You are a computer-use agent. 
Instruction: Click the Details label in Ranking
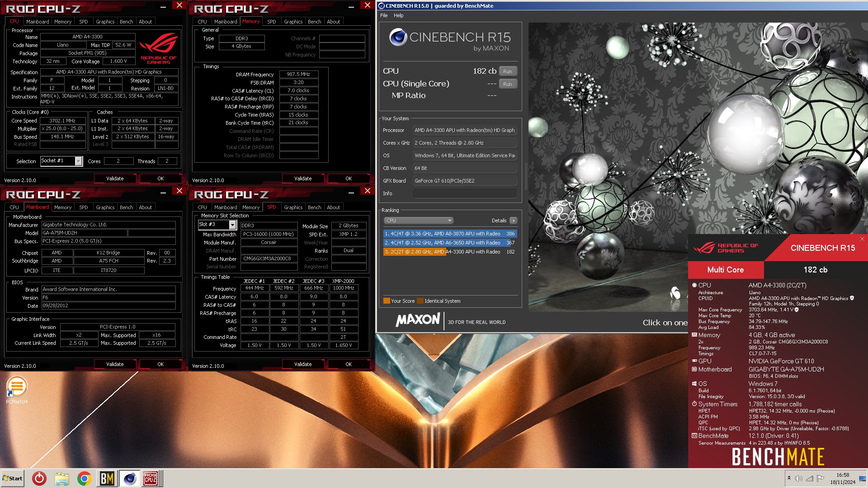(x=499, y=221)
